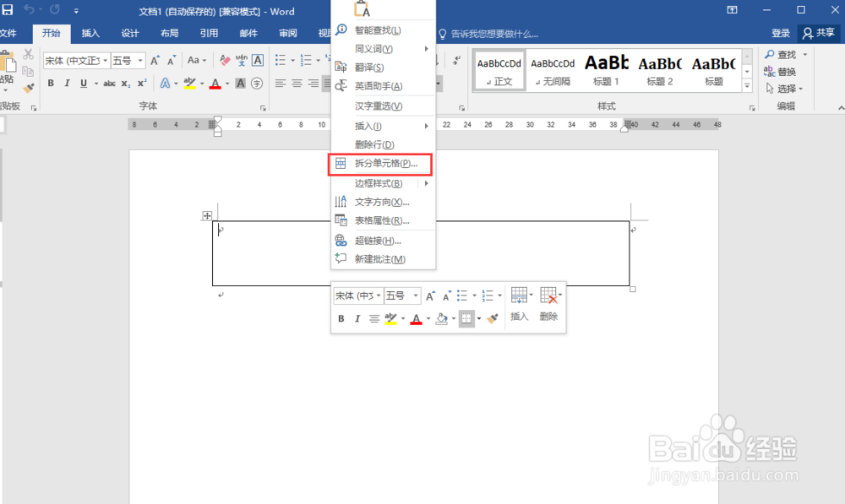Click the Cut scissors icon in ribbon

tap(28, 54)
